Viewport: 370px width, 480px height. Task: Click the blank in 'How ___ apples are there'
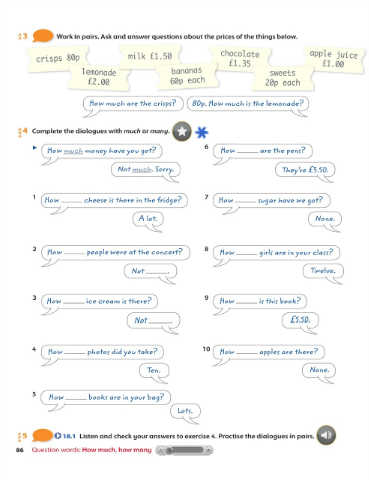(247, 352)
